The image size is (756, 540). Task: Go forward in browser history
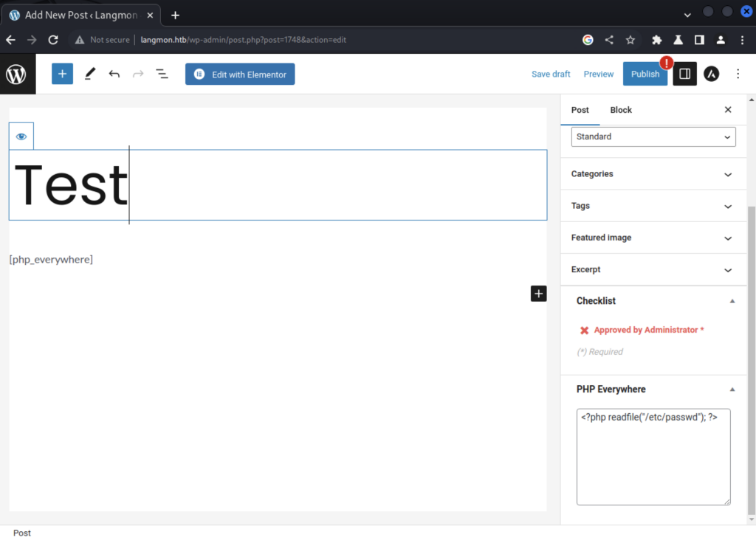(x=32, y=40)
